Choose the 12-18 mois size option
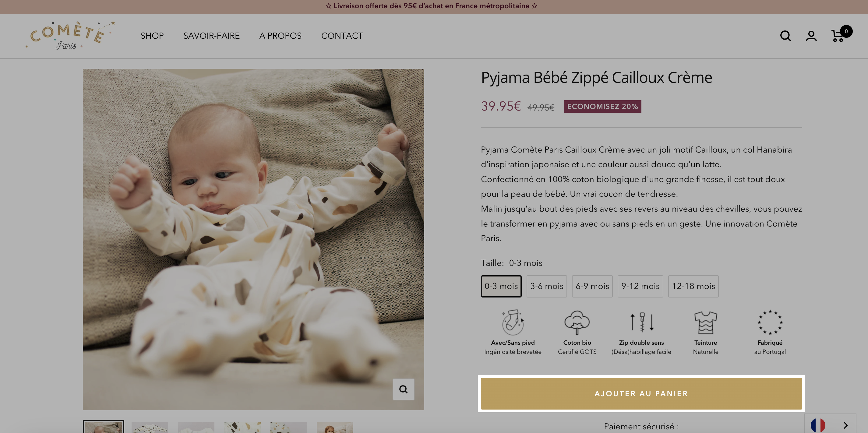Viewport: 868px width, 433px height. tap(693, 286)
